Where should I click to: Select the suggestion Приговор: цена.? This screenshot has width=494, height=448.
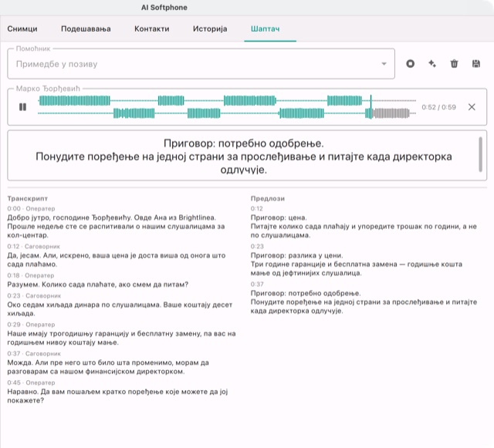tap(279, 217)
